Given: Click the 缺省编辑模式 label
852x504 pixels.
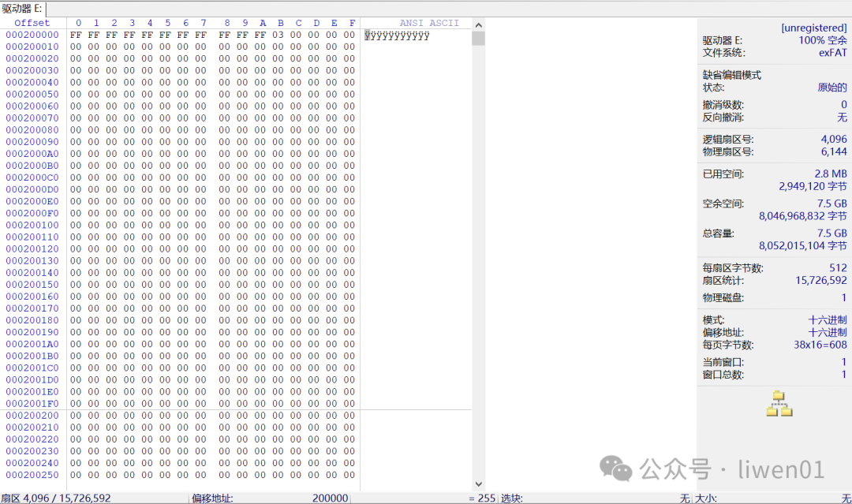Looking at the screenshot, I should pyautogui.click(x=732, y=75).
